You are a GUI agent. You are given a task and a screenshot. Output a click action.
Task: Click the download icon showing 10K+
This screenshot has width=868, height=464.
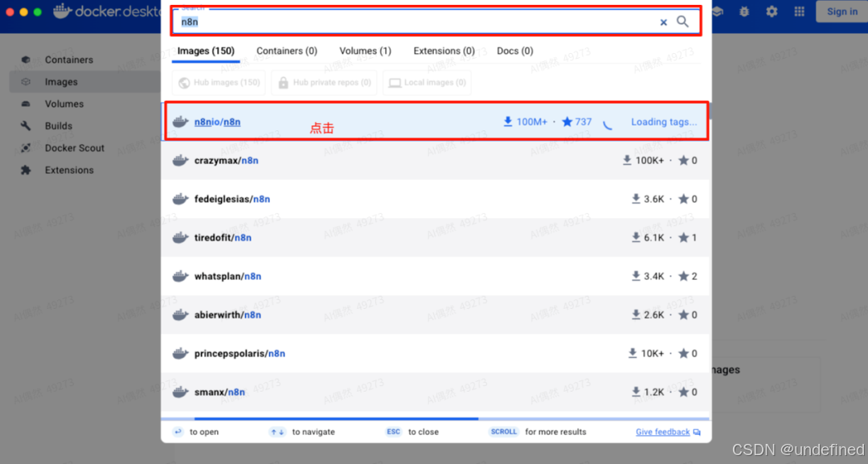[633, 353]
